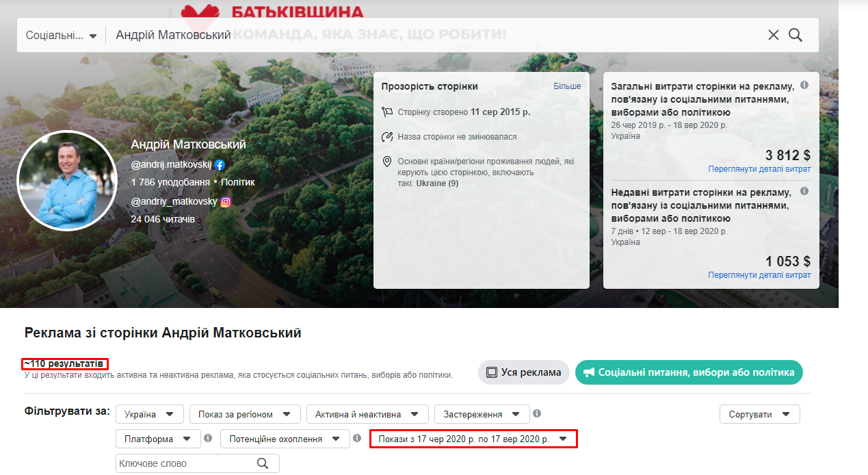Open the Соціальні... category dropdown
The width and height of the screenshot is (868, 475).
point(62,35)
